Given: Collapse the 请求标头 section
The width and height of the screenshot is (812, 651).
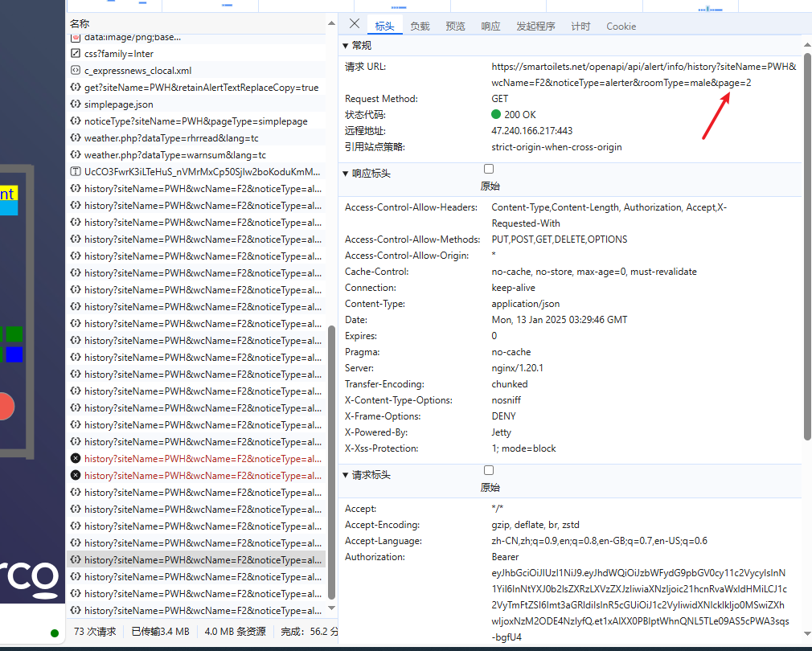Looking at the screenshot, I should (x=346, y=475).
